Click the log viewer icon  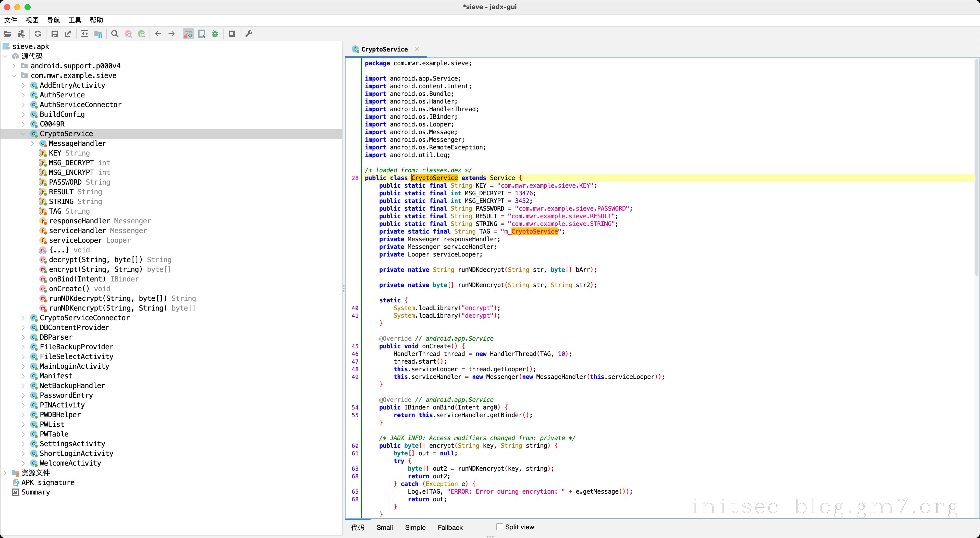click(232, 34)
